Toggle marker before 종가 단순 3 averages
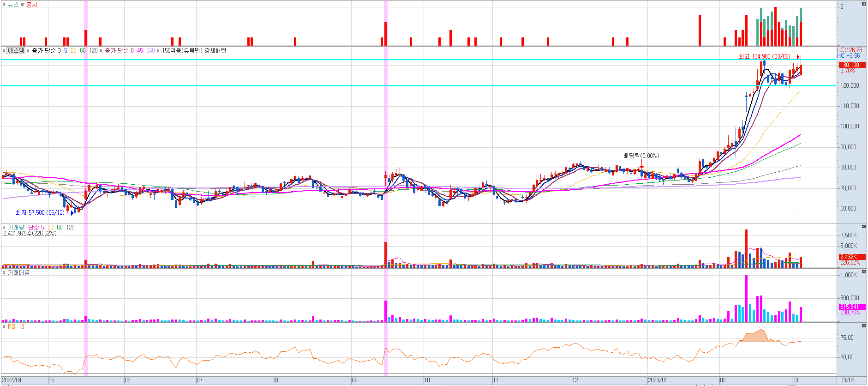Viewport: 868px width, 386px height. click(x=28, y=50)
